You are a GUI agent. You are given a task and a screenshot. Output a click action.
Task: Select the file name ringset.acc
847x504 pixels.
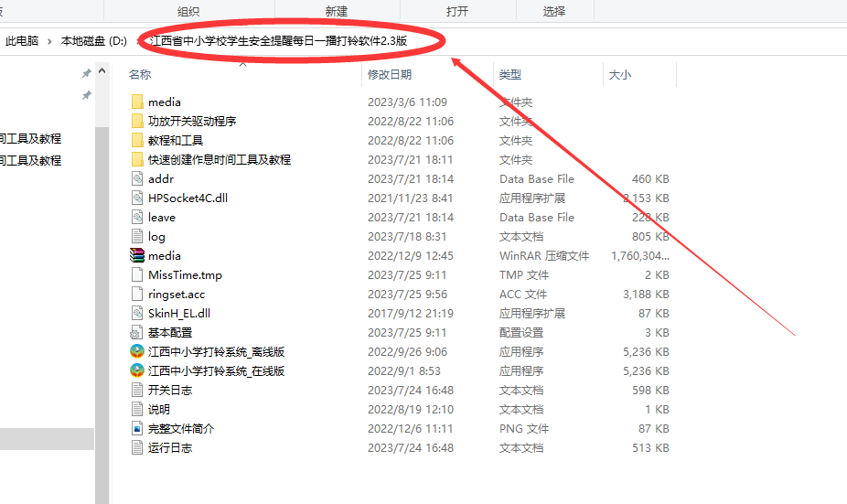coord(177,294)
